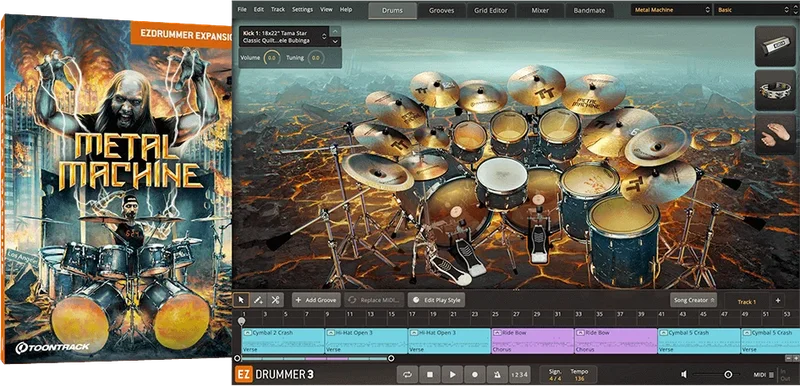Switch to the Mixer tab
This screenshot has height=386, width=800.
tap(540, 10)
